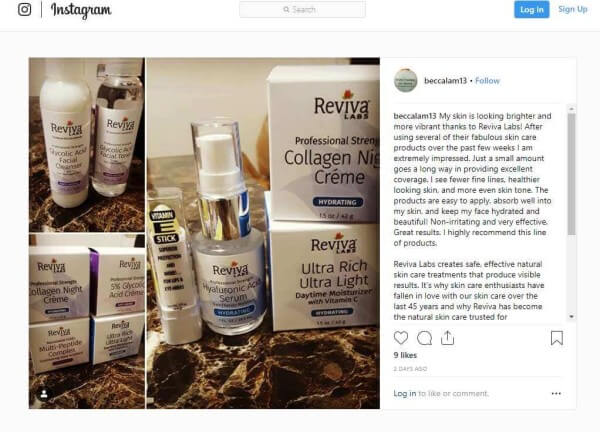Share the post using share icon
The height and width of the screenshot is (432, 600).
click(447, 338)
